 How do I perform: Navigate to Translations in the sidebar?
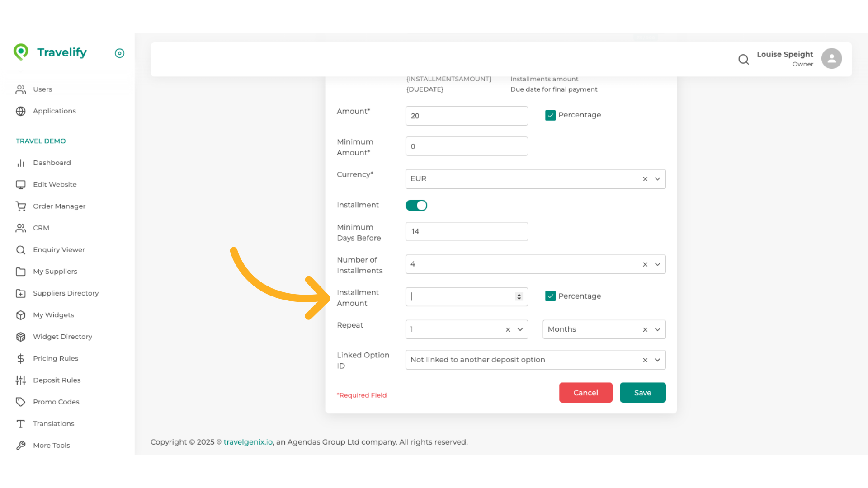pos(53,423)
